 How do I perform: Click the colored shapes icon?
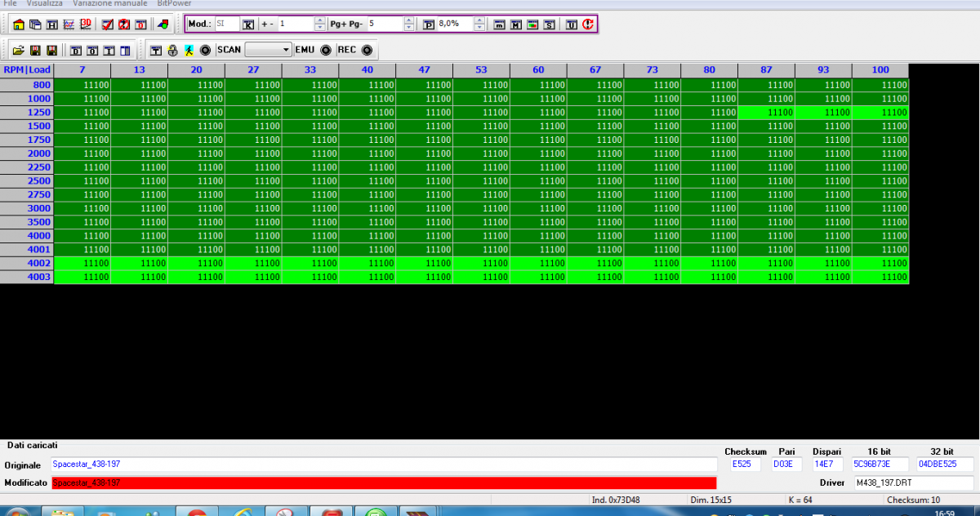[163, 24]
